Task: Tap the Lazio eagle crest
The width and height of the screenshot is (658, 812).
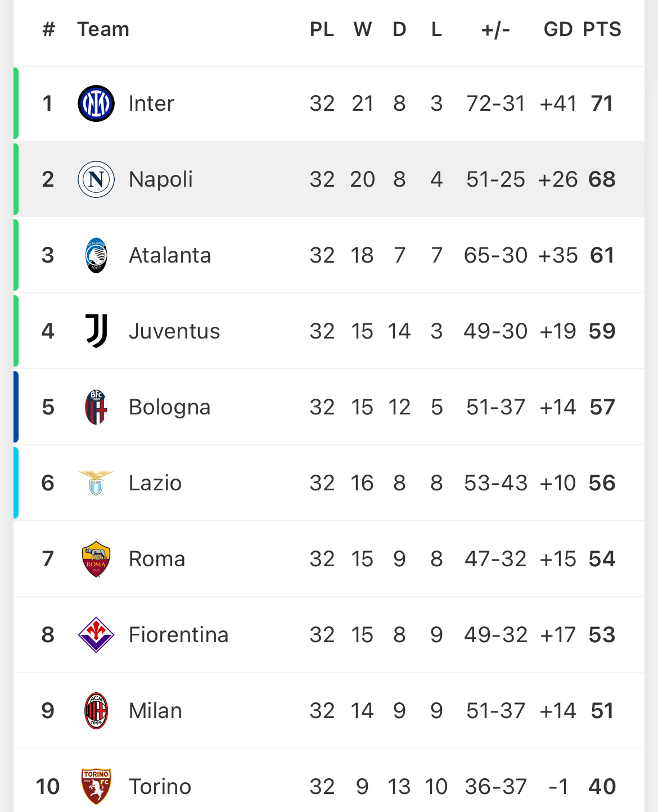Action: 96,482
